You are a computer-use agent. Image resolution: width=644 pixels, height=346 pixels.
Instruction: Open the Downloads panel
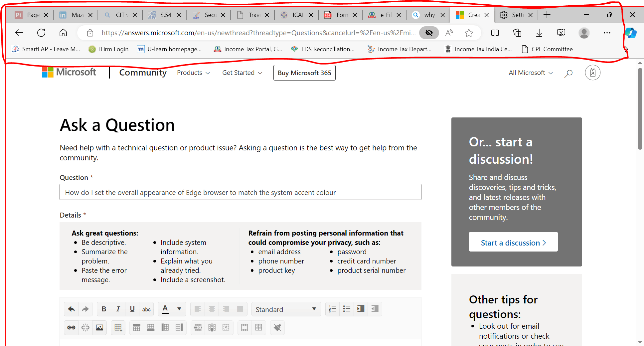[x=539, y=33]
